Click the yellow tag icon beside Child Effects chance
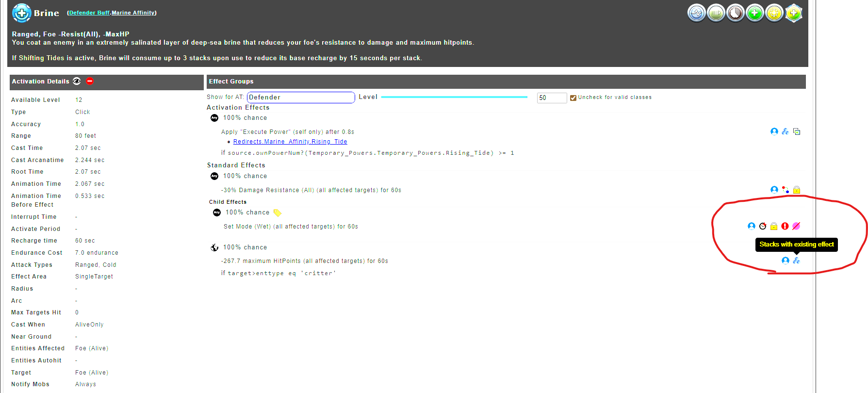Viewport: 868px width, 393px height. click(277, 213)
